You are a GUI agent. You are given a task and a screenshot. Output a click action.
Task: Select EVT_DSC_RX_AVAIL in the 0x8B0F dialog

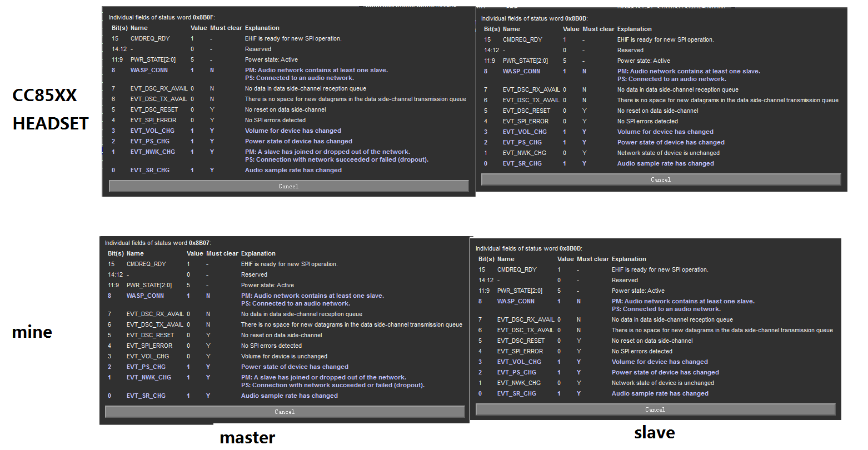tap(159, 89)
